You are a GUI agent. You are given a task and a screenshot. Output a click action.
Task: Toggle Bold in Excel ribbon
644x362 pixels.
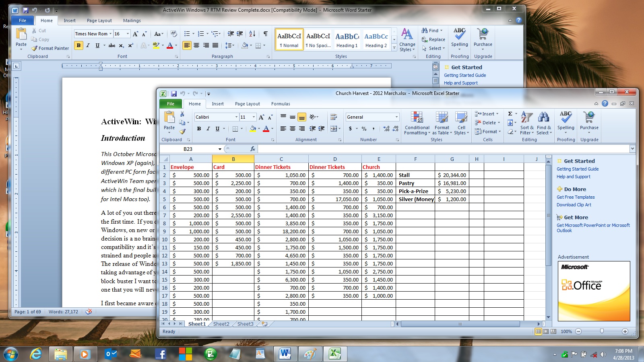(x=199, y=129)
